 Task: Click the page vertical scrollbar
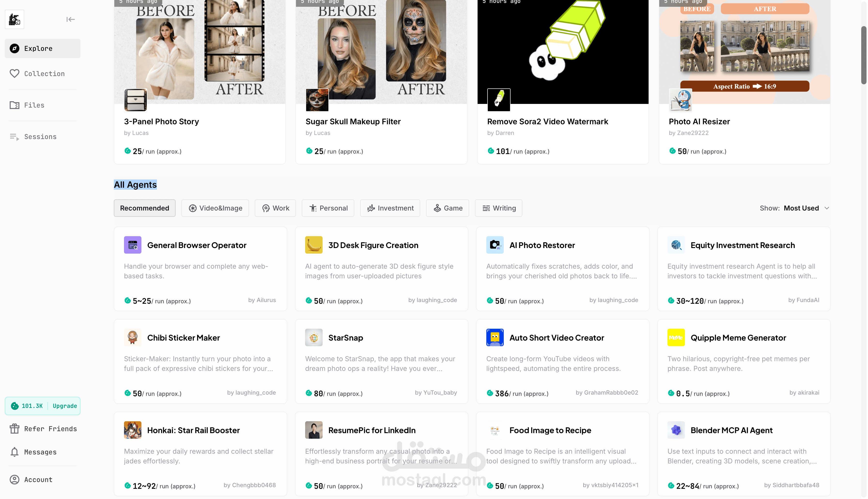point(864,55)
